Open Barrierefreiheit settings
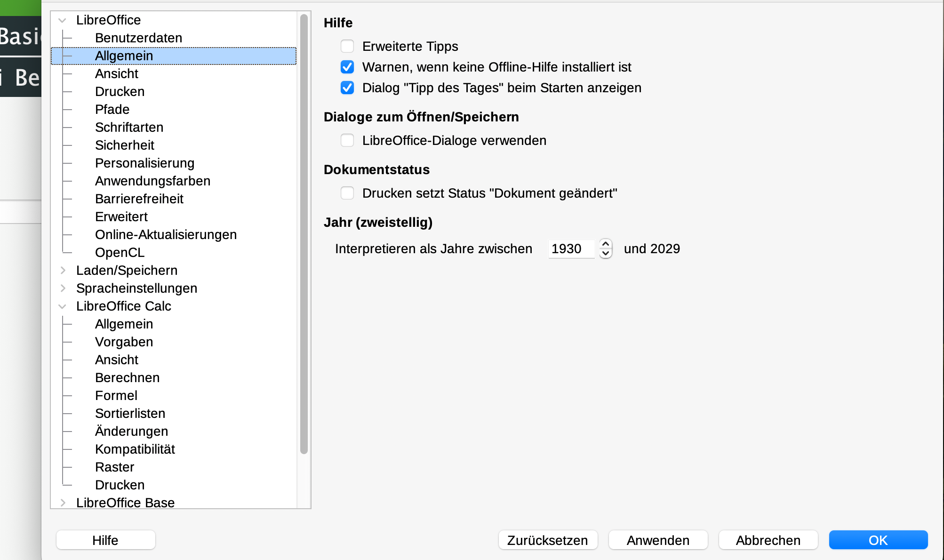944x560 pixels. [x=139, y=199]
